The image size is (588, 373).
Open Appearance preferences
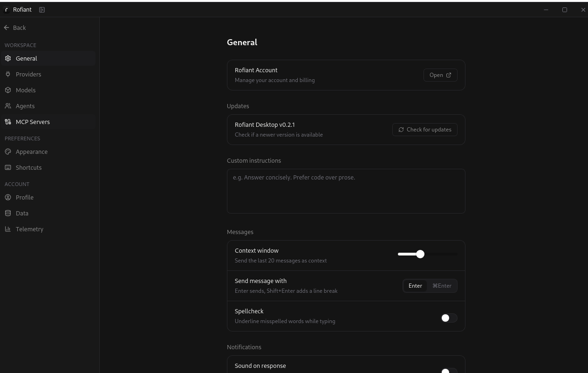click(48, 152)
